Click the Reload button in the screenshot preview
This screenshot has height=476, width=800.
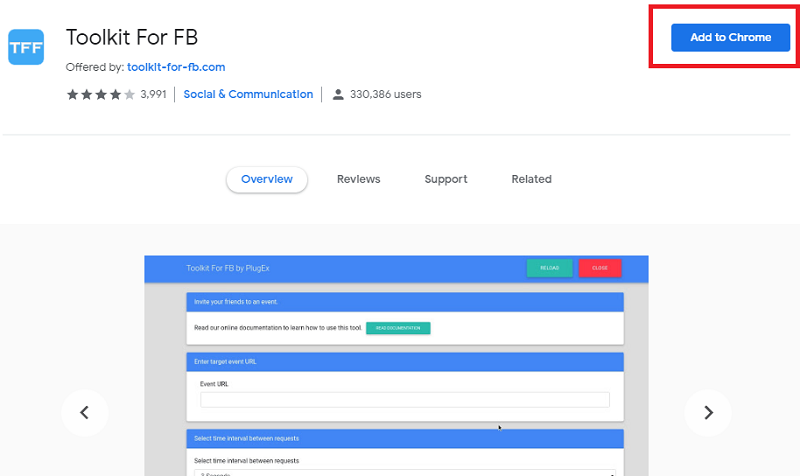point(549,268)
